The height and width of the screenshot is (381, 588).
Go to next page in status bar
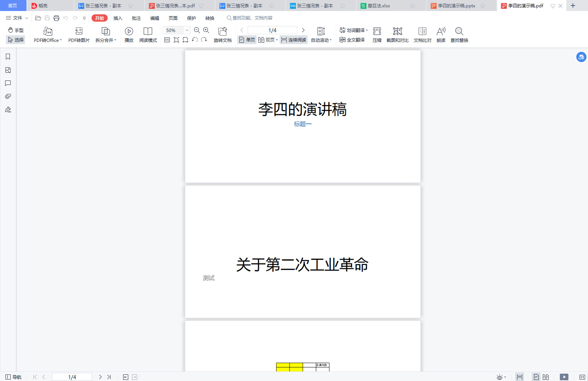point(100,377)
